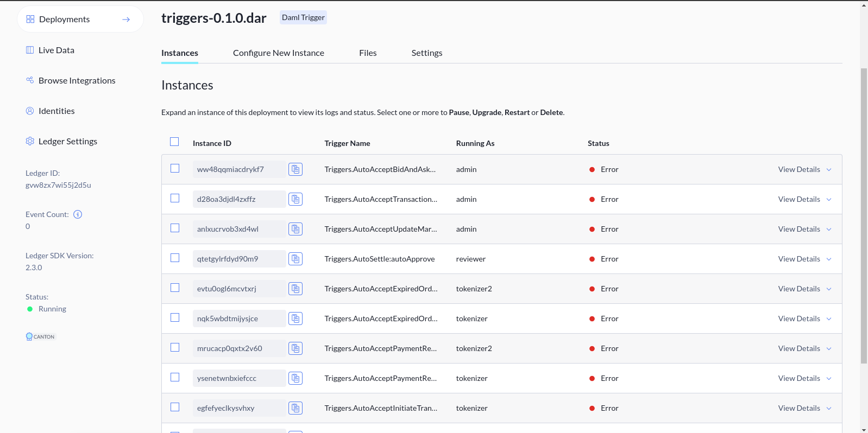The image size is (868, 433).
Task: Copy instance ID ww48qqmiacdrykf7 to clipboard
Action: click(x=295, y=169)
